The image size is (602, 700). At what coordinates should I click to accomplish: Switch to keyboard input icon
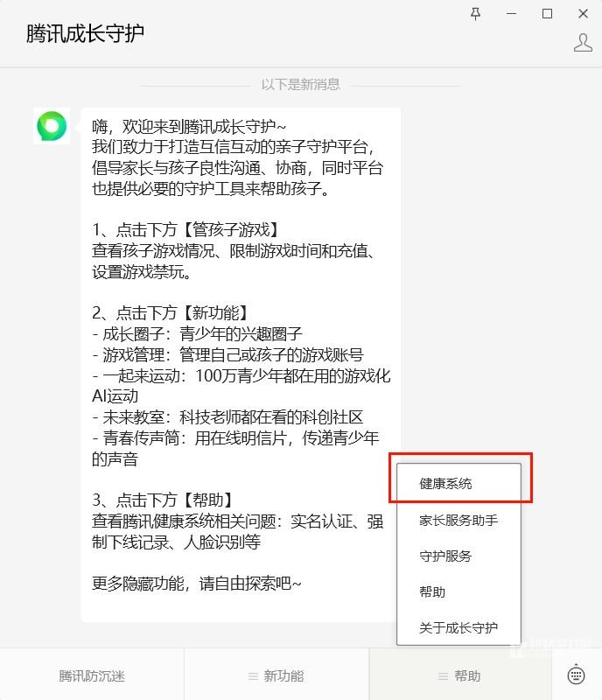pyautogui.click(x=576, y=675)
